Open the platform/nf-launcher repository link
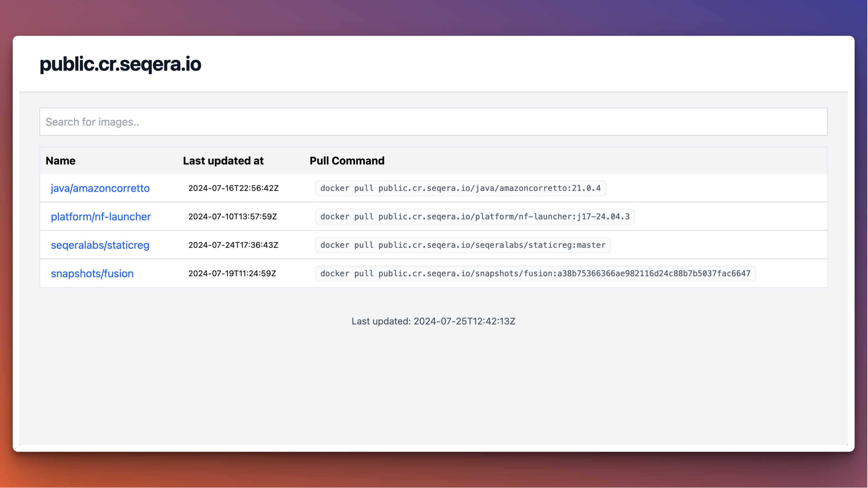 [x=101, y=217]
